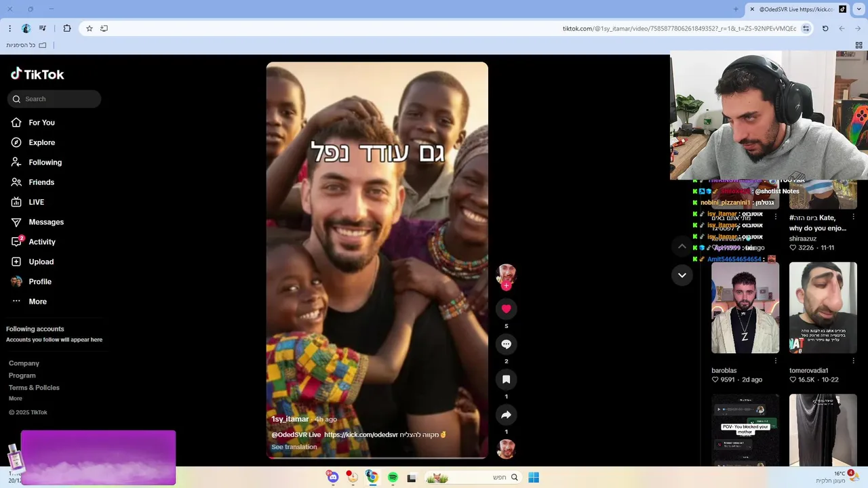Screen dimensions: 868x488
Task: Open options for tomerovadia1 video
Action: (x=853, y=362)
